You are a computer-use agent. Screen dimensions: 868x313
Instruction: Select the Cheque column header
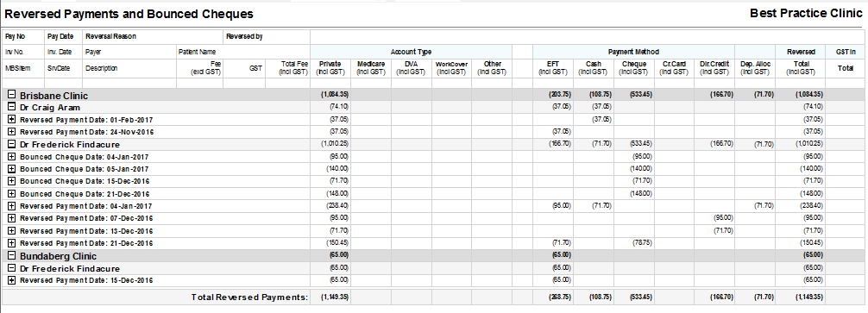634,68
